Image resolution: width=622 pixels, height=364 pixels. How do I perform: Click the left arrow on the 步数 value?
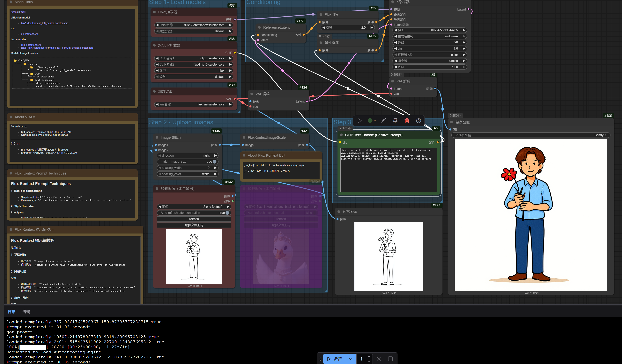tap(395, 42)
